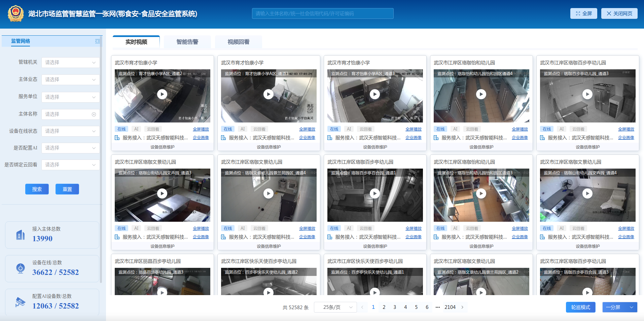Go to page 2
644x321 pixels.
(384, 307)
